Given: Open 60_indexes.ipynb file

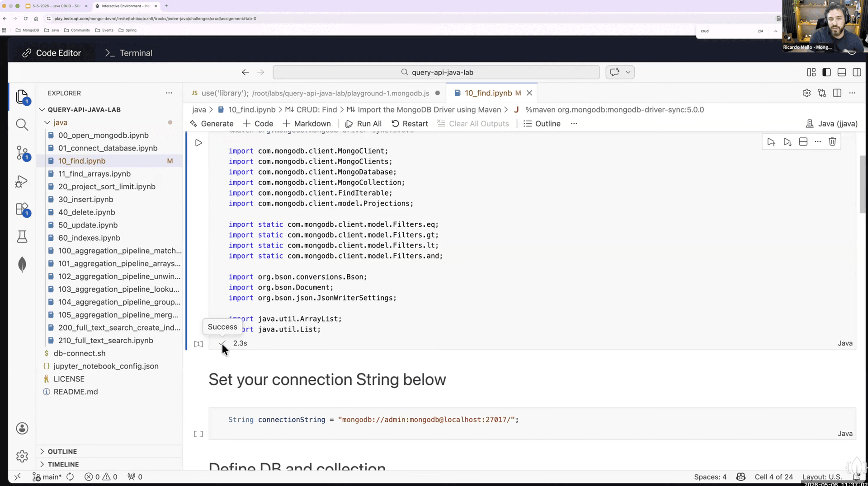Looking at the screenshot, I should 89,238.
